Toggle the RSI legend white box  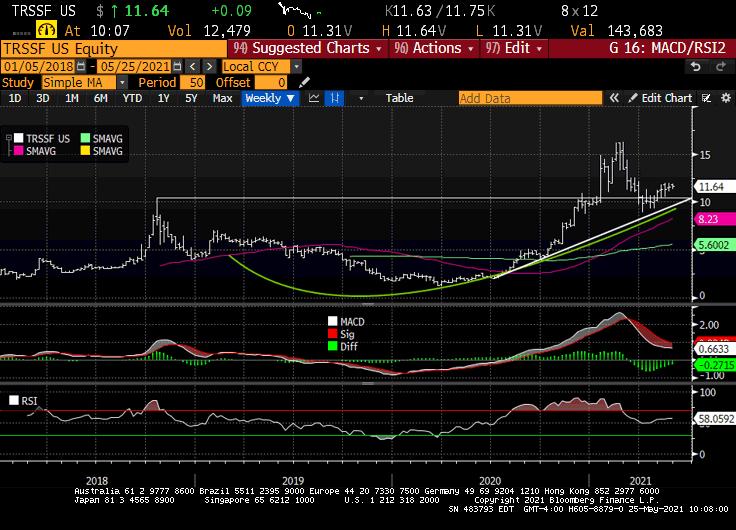click(14, 400)
